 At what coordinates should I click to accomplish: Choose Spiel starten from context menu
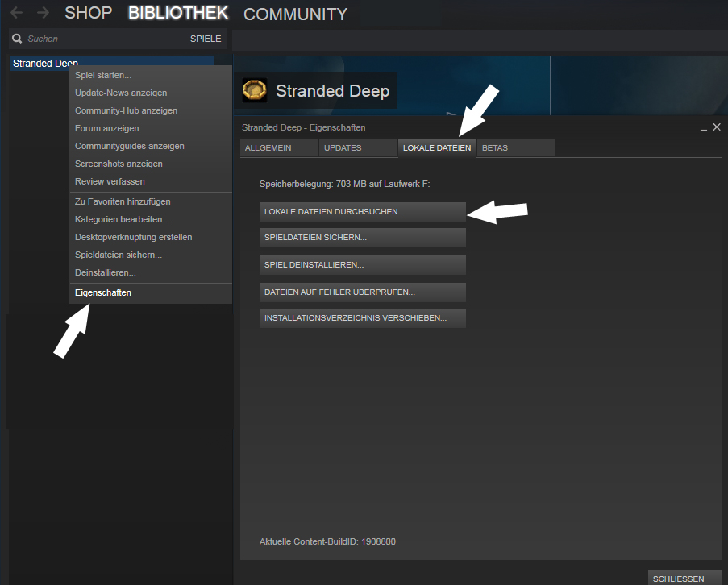[103, 75]
